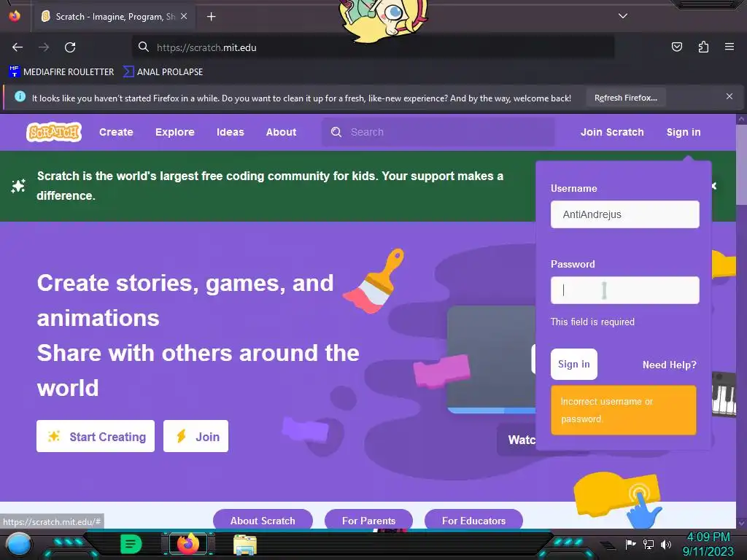Click the Refresh Firefox... button
747x560 pixels.
(625, 98)
